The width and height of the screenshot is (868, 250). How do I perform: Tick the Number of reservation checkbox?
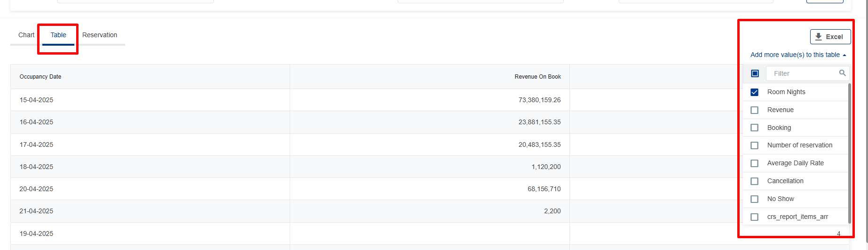click(x=755, y=145)
